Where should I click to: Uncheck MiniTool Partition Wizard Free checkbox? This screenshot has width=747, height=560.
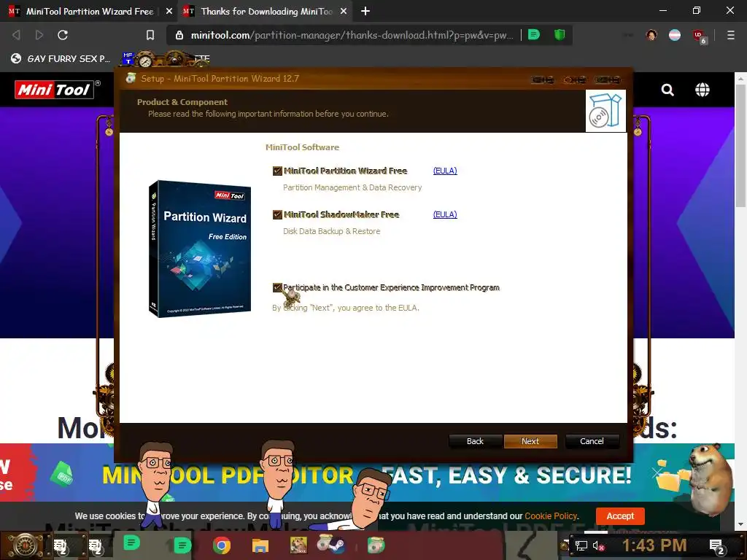(x=277, y=171)
